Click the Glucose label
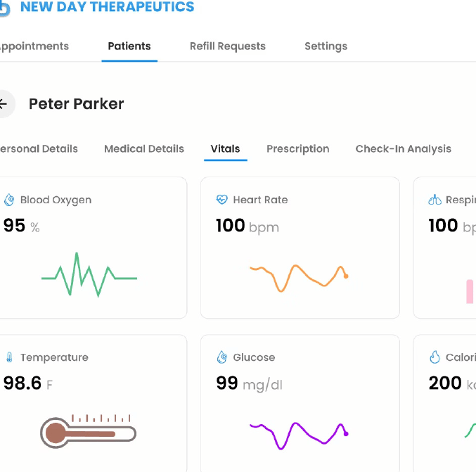Screen dimensions: 476x472 254,357
